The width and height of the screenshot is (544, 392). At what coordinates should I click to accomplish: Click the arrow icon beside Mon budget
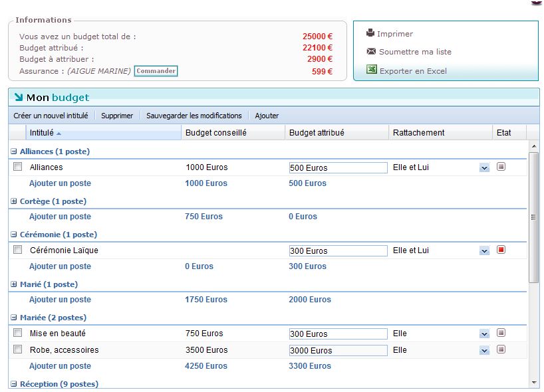point(19,97)
